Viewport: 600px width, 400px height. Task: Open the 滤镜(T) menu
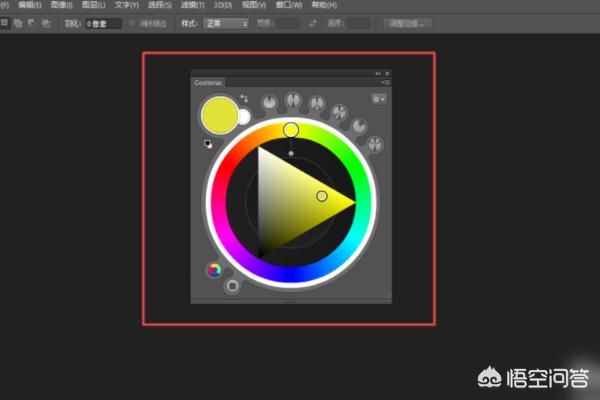click(x=192, y=5)
